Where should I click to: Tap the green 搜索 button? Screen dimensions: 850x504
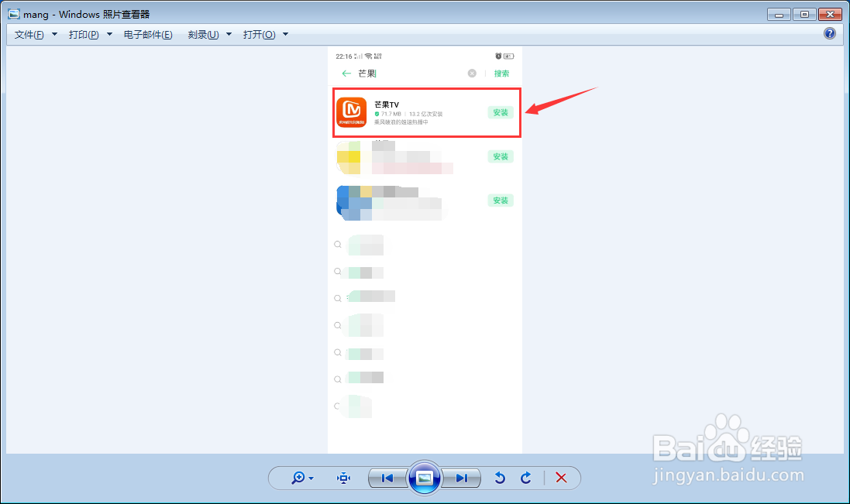501,74
